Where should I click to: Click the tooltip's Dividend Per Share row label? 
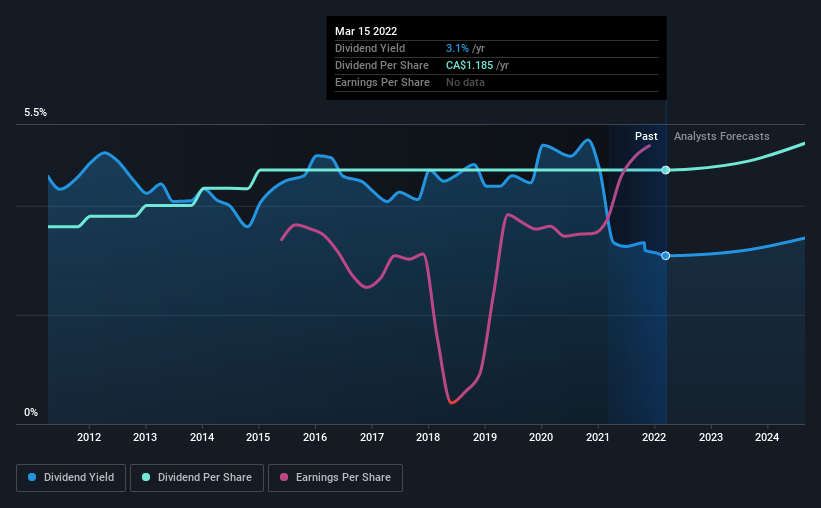(382, 65)
